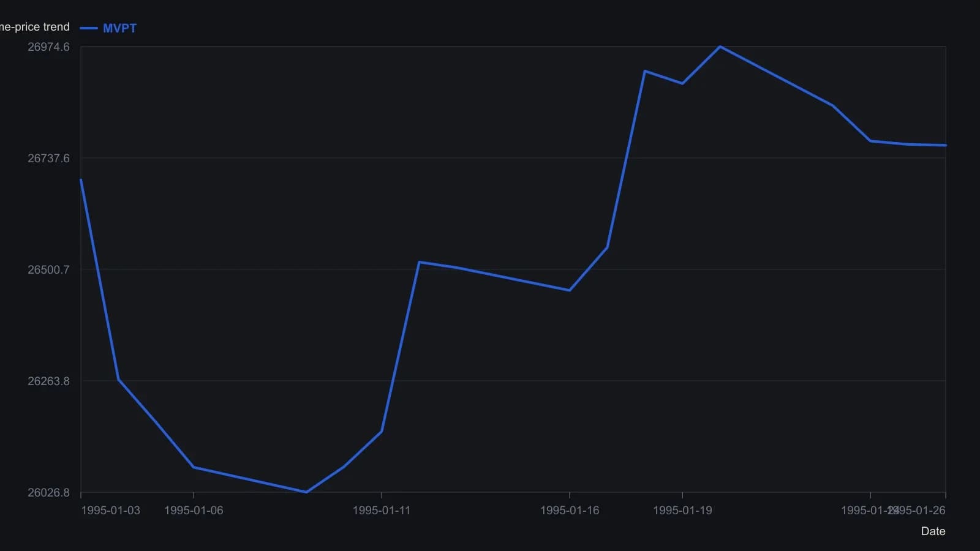This screenshot has width=980, height=551.
Task: Click the 26974.6 y-axis label
Action: [x=48, y=47]
